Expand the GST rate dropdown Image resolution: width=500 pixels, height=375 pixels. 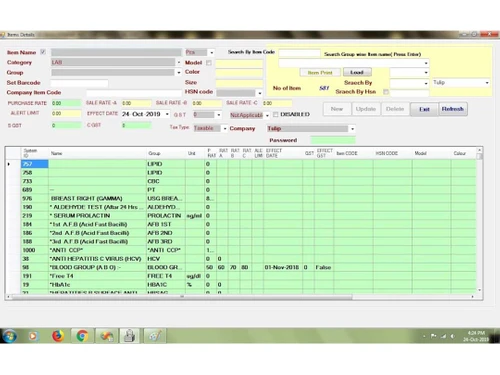click(219, 115)
